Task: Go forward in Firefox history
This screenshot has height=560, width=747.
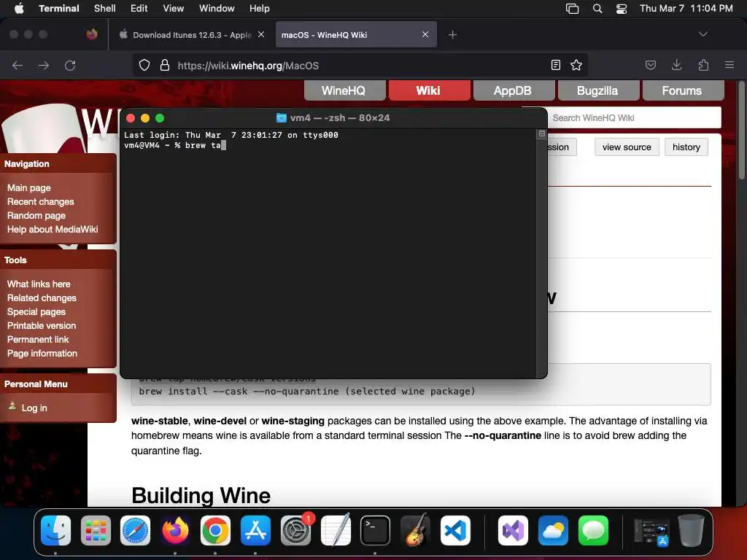Action: [44, 65]
